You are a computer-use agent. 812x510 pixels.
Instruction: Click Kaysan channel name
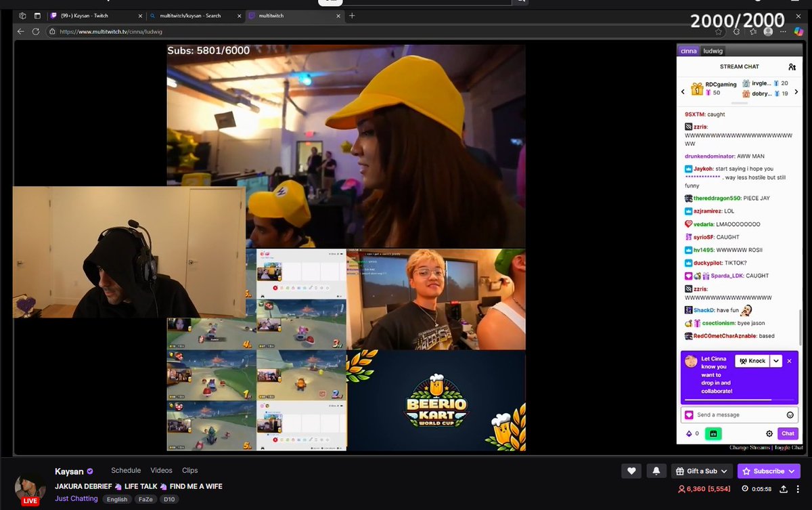pyautogui.click(x=69, y=471)
